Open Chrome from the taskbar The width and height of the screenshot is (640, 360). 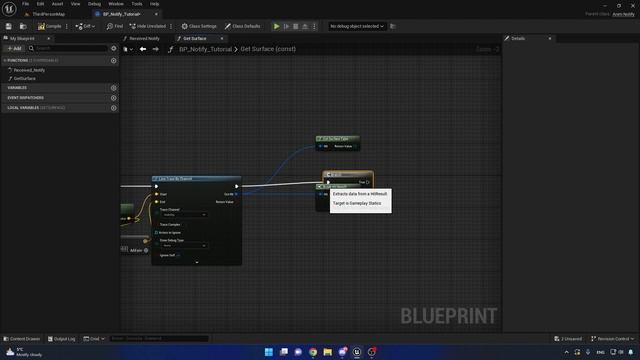(313, 352)
